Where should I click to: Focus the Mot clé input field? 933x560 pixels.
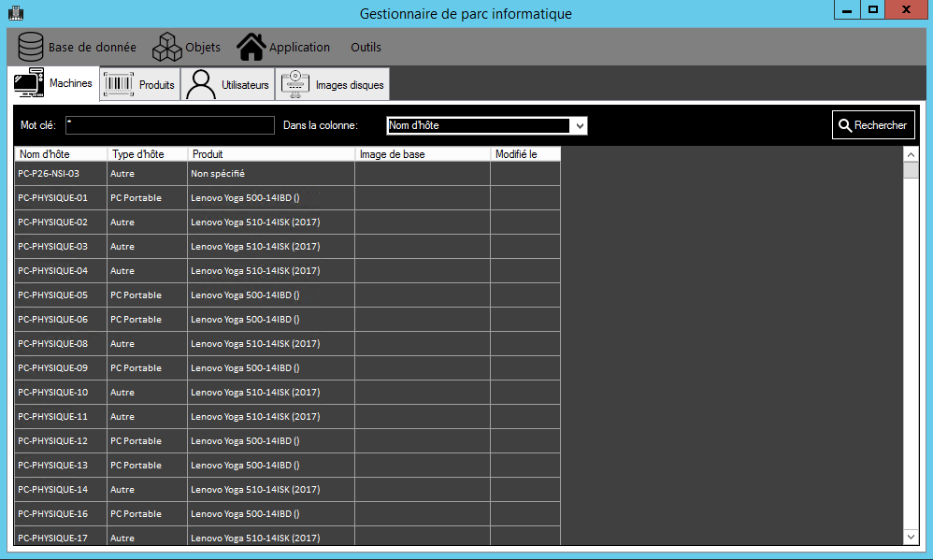(169, 125)
